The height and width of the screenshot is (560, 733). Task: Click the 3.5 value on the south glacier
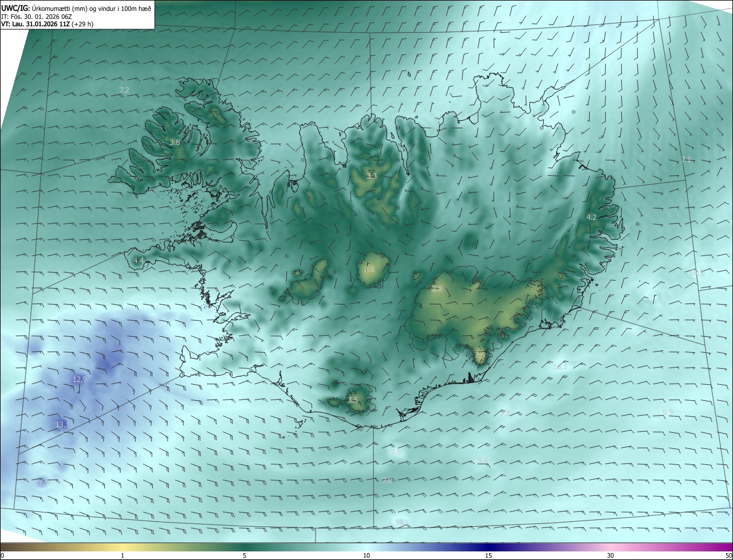(x=353, y=400)
